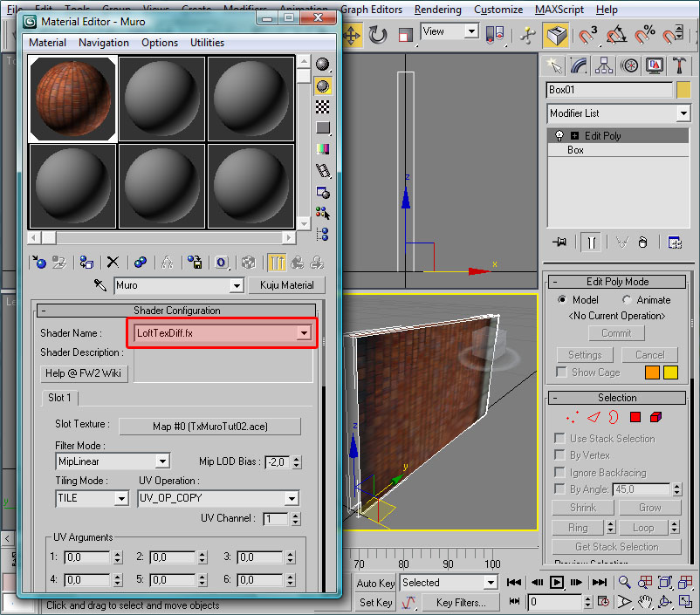Select the Model radio button
Image resolution: width=700 pixels, height=615 pixels.
563,299
